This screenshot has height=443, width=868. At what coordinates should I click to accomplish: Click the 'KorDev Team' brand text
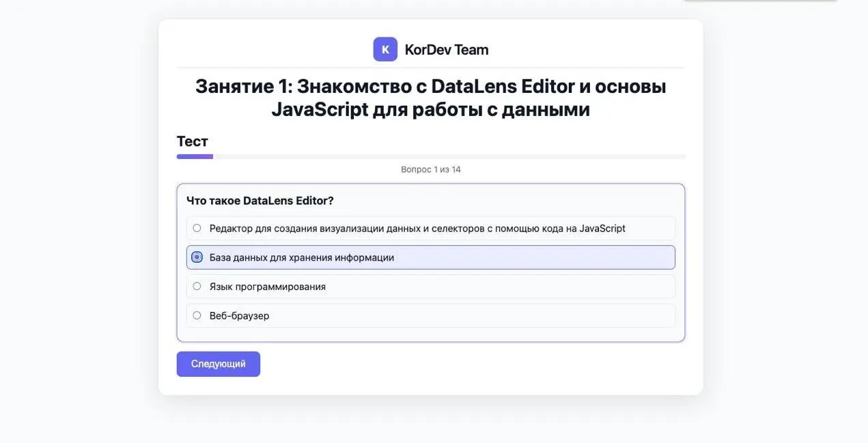pos(447,49)
